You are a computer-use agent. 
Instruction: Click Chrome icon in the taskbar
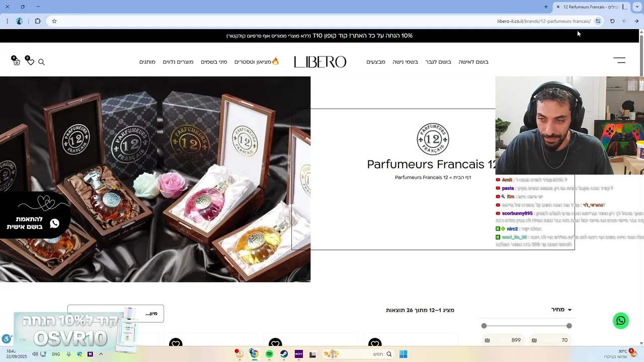(x=254, y=354)
